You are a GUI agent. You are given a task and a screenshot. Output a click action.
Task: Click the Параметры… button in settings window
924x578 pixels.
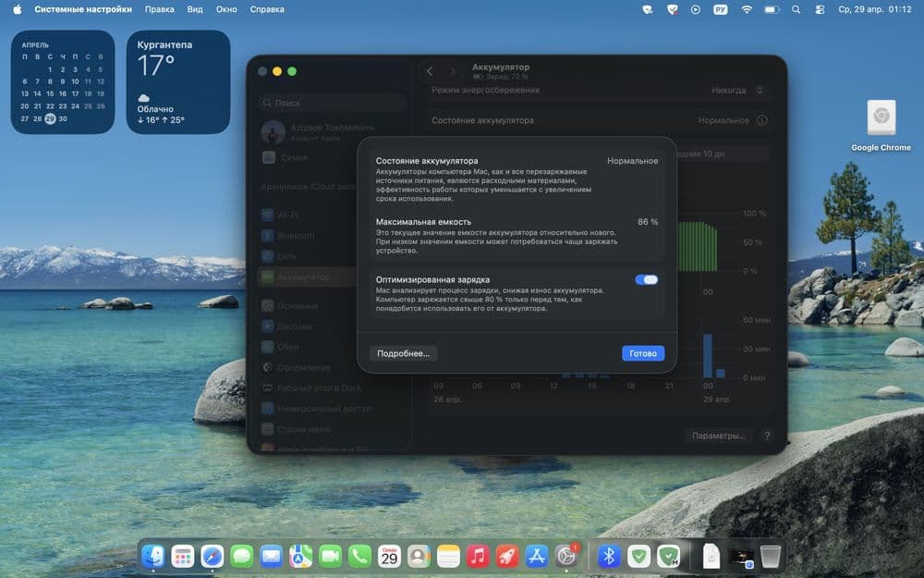pyautogui.click(x=718, y=436)
